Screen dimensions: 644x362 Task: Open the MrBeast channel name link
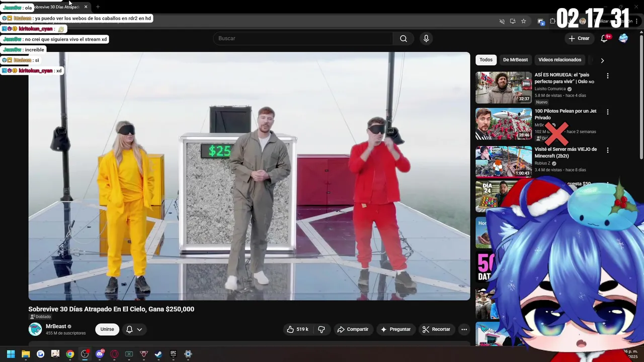(x=56, y=326)
